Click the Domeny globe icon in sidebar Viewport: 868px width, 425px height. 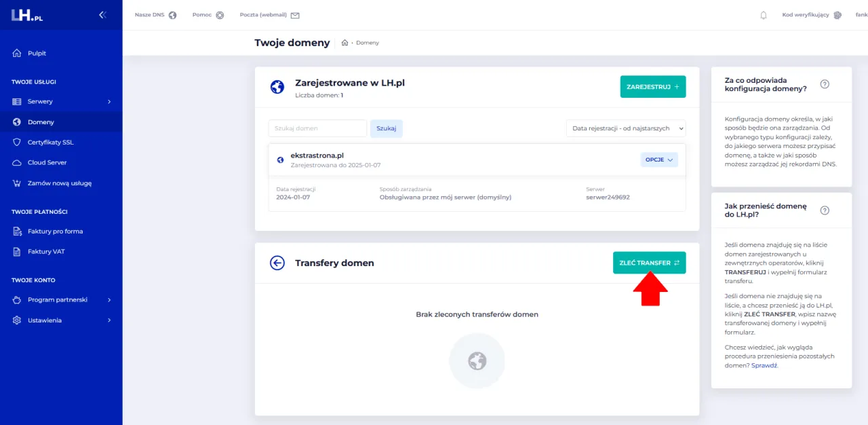click(17, 122)
